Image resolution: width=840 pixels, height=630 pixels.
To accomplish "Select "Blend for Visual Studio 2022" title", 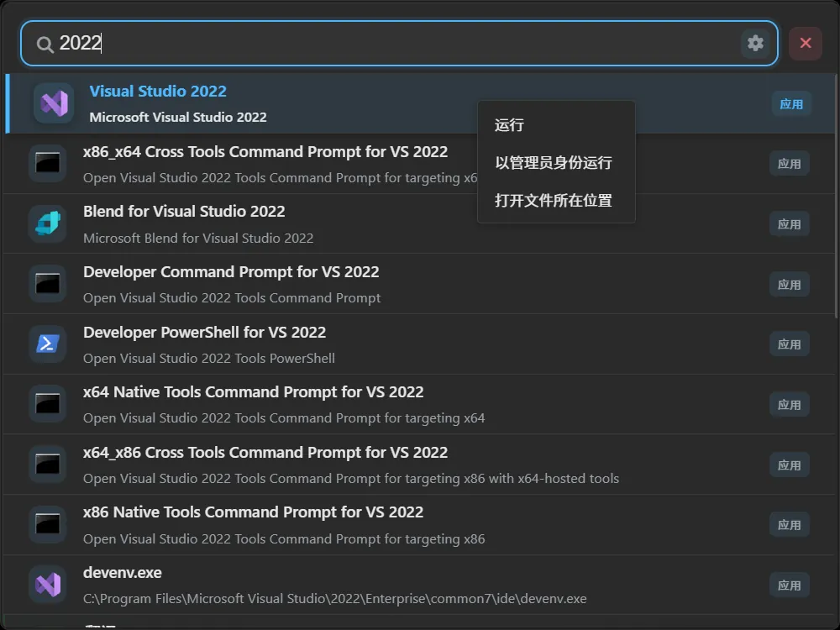I will 184,212.
